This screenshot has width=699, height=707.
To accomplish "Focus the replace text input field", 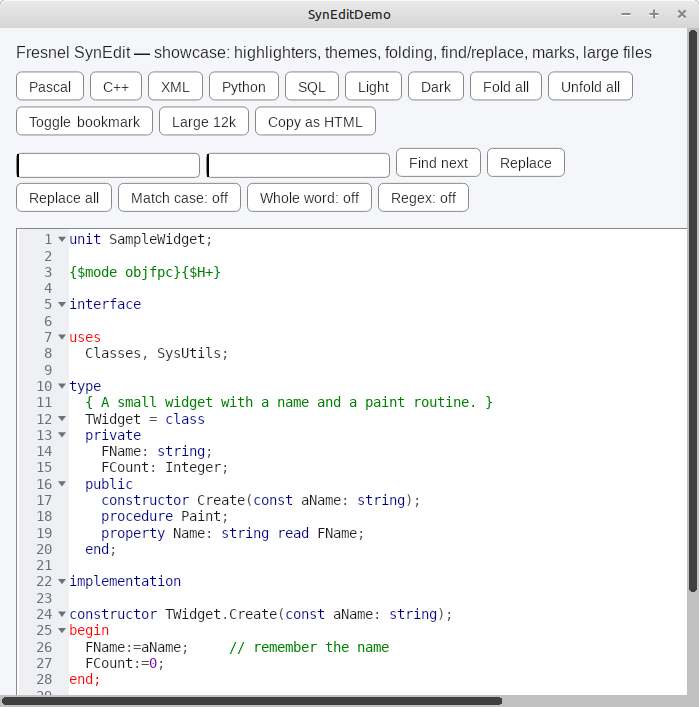I will coord(298,165).
